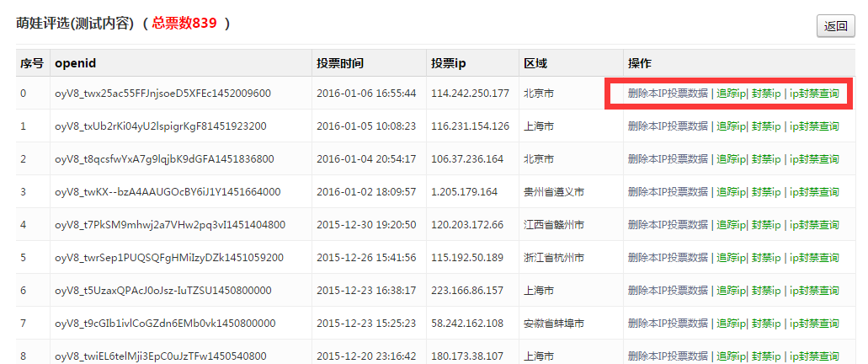Click the openid column header

tap(76, 63)
